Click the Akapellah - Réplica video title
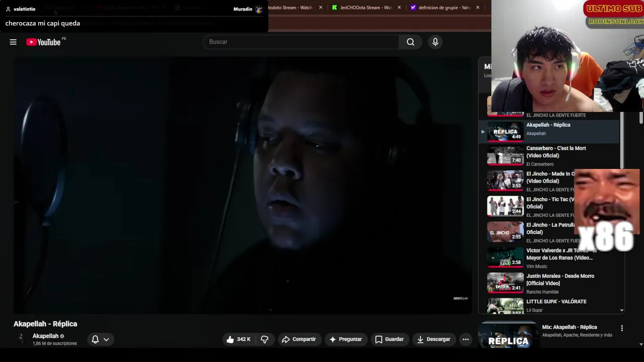This screenshot has width=644, height=362. 45,324
